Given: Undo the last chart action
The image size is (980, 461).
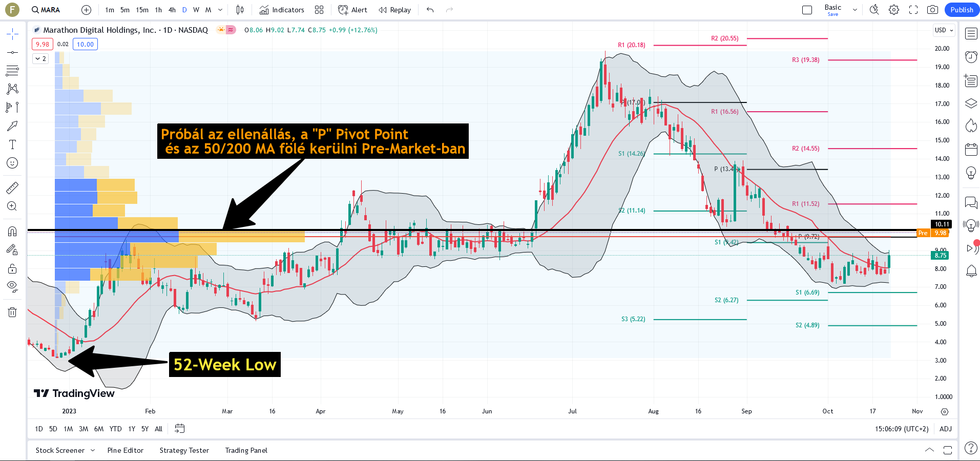Looking at the screenshot, I should point(430,10).
